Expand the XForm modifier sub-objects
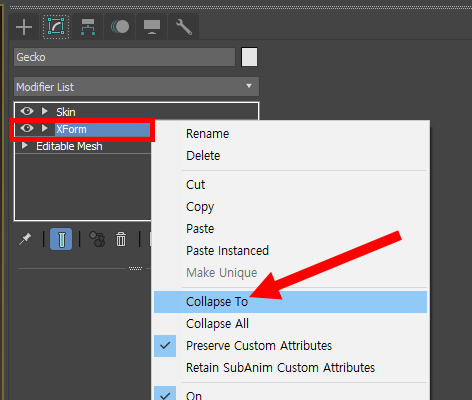 (44, 128)
